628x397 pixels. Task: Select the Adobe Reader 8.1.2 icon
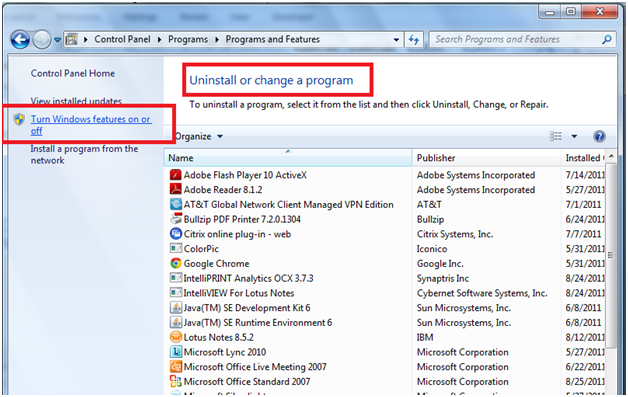pos(175,189)
